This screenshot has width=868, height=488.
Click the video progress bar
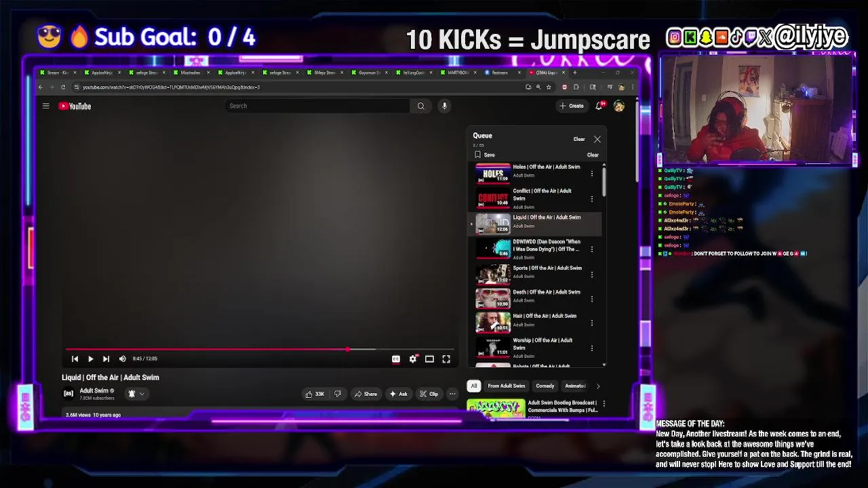point(260,350)
